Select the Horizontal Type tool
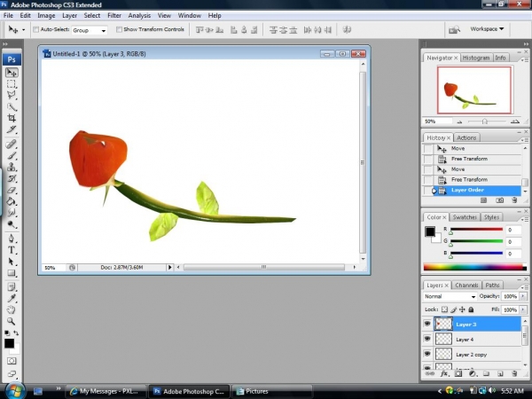Screen dimensions: 532x399 [x=12, y=250]
